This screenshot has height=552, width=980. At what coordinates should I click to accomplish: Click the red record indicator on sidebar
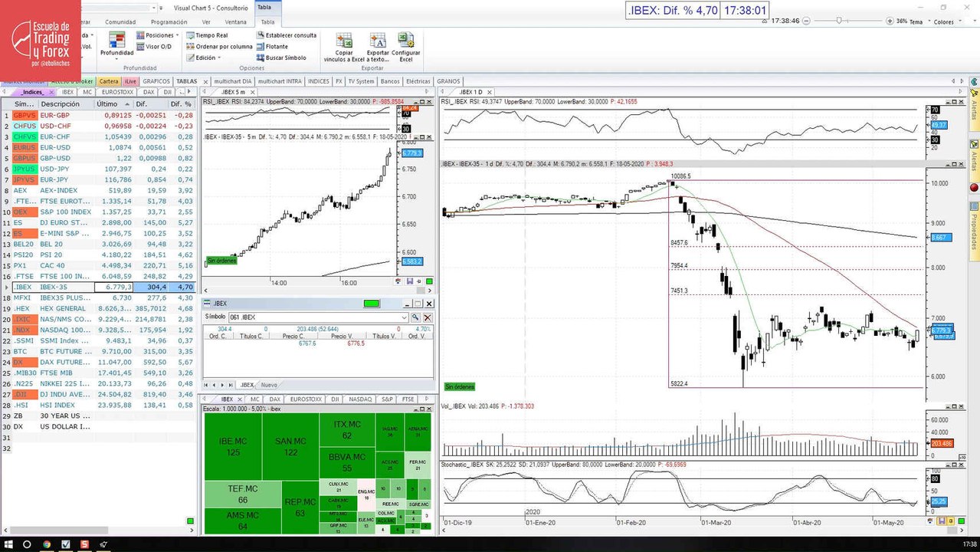(974, 187)
